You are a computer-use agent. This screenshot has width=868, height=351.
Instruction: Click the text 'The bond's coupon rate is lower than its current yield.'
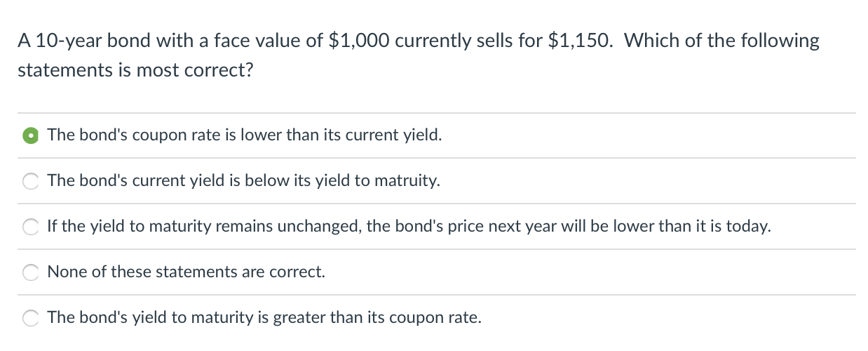point(245,135)
